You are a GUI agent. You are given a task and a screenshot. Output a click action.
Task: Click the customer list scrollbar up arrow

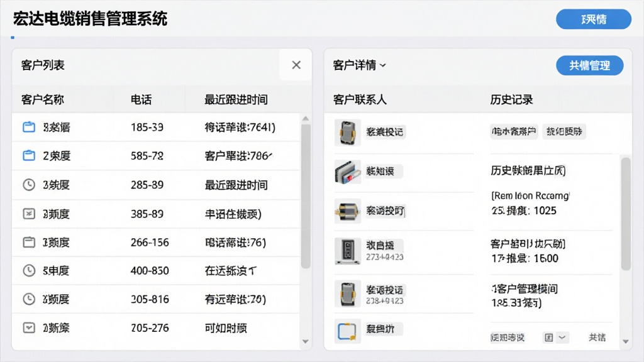pyautogui.click(x=306, y=119)
